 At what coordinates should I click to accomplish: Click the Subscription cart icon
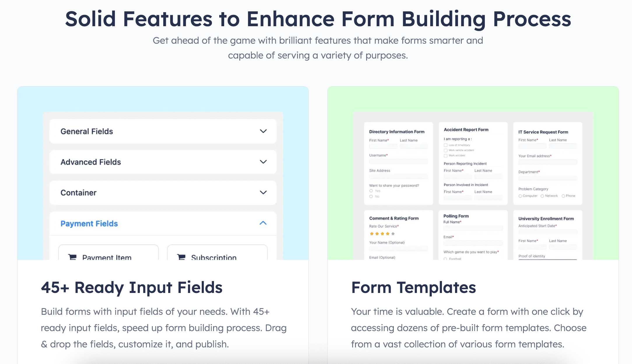point(181,257)
